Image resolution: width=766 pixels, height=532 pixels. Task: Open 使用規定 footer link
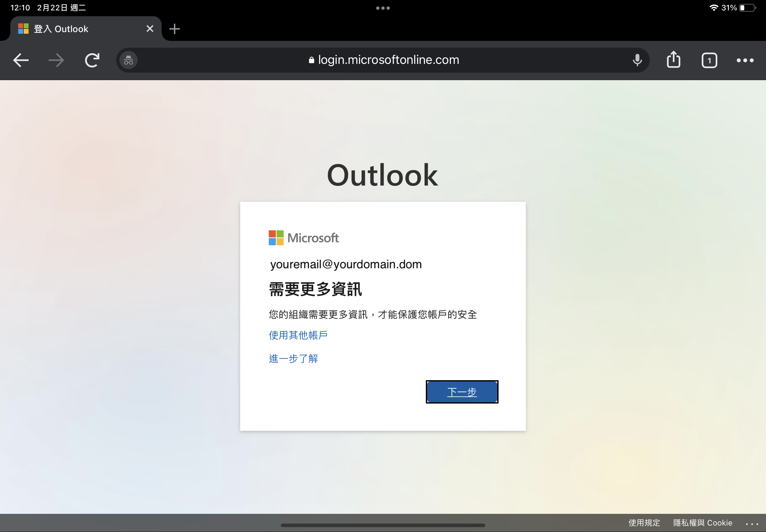coord(644,523)
